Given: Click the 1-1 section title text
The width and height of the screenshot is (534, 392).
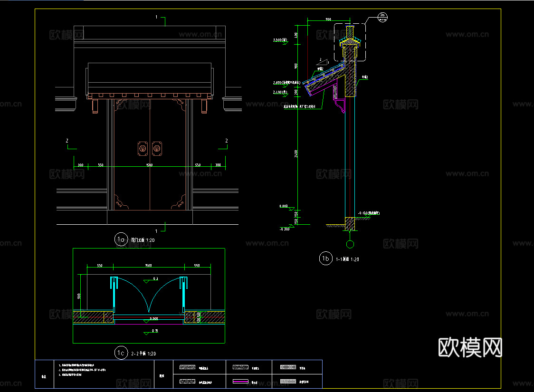Looking at the screenshot, I should click(347, 259).
